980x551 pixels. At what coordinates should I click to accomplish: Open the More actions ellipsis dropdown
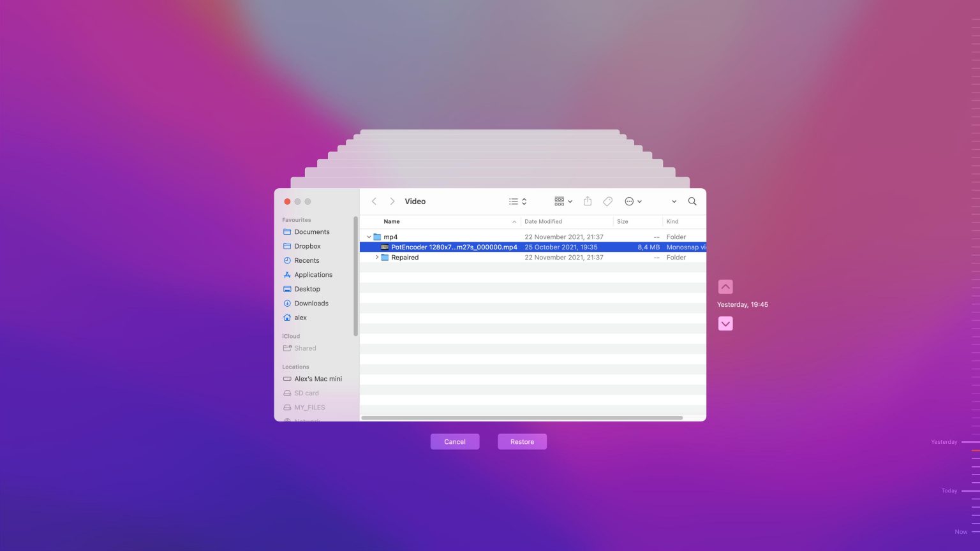tap(633, 201)
